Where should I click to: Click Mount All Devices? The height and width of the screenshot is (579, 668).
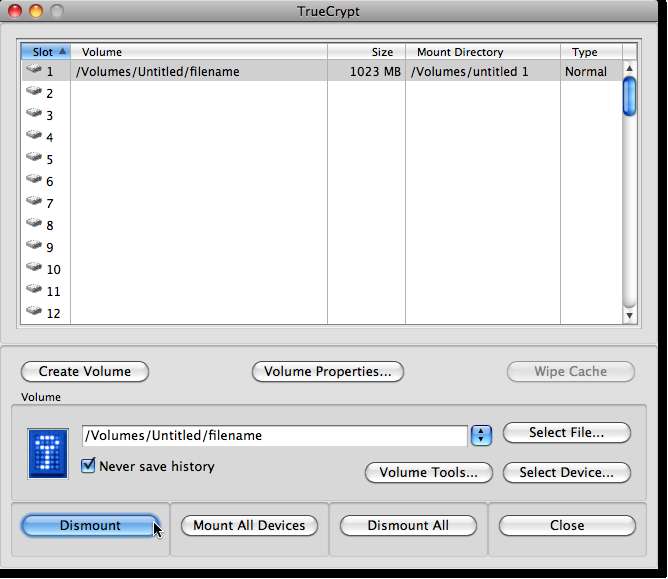(249, 525)
